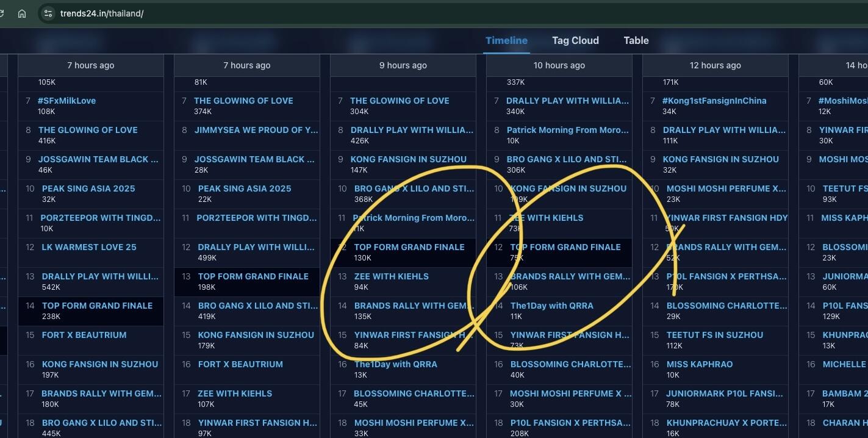Screen dimensions: 868x438
Task: Open DRALLY PLAY WITH WILLI with 499K
Action: click(x=257, y=247)
